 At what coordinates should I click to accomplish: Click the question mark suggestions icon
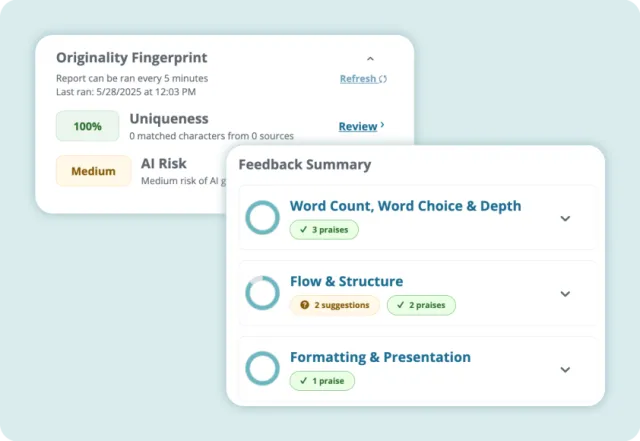pos(304,305)
